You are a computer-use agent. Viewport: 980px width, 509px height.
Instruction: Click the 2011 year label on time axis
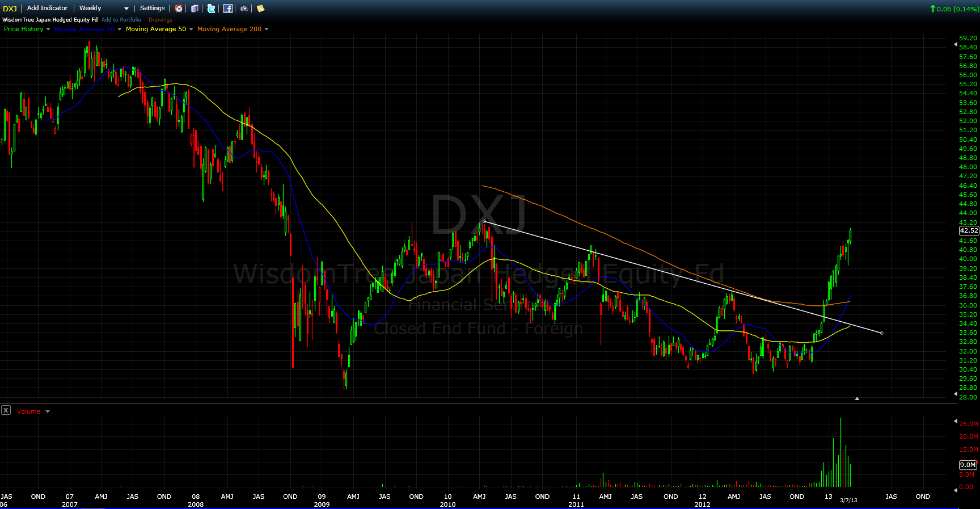pyautogui.click(x=576, y=504)
